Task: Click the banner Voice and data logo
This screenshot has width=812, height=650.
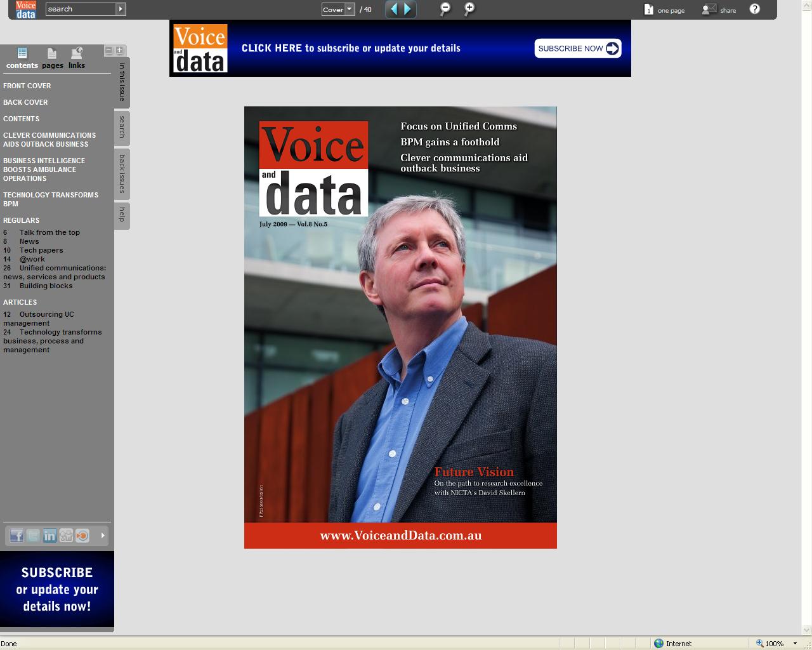Action: (200, 48)
